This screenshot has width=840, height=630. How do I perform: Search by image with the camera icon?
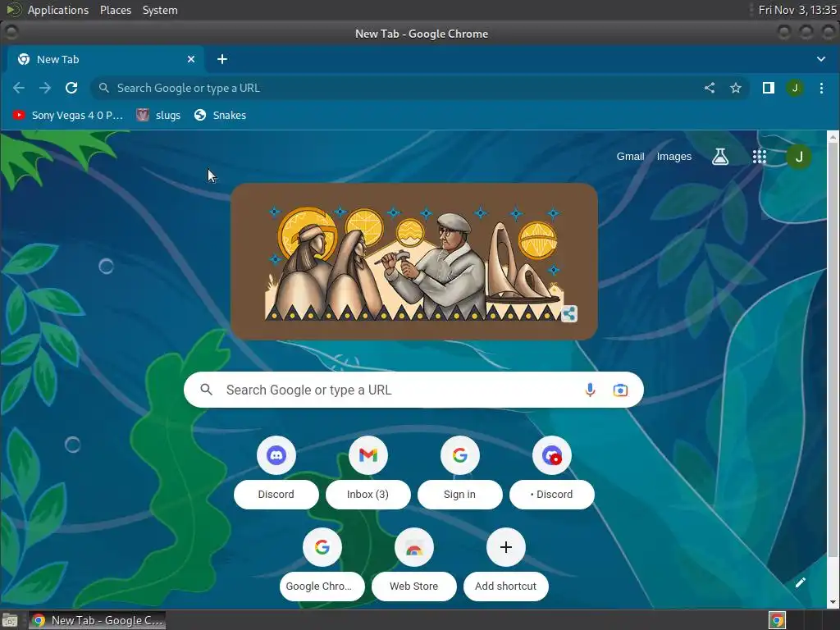click(620, 390)
